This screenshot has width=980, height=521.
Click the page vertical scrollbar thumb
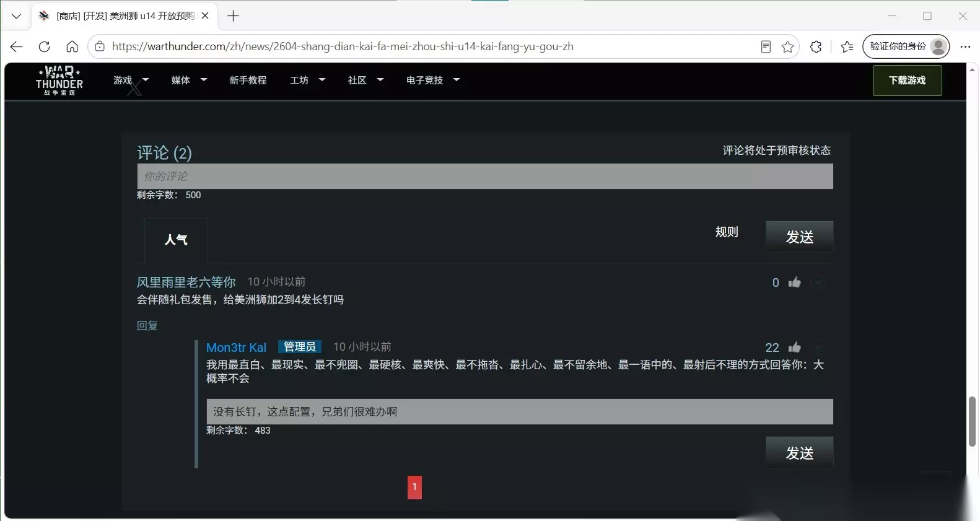click(972, 421)
